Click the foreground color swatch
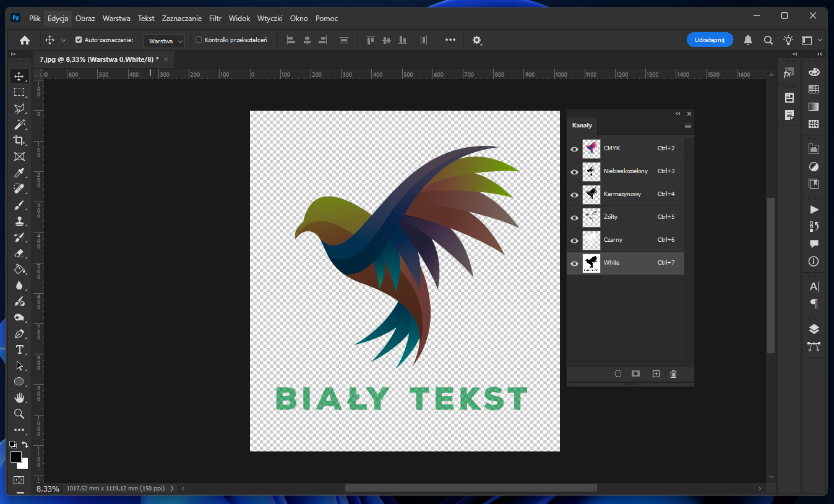Screen dimensions: 834x504 click(x=15, y=457)
